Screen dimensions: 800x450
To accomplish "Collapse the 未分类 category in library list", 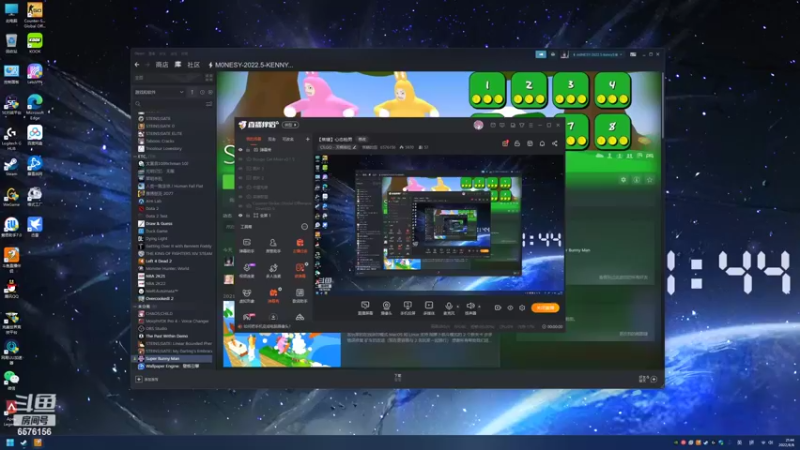I will [136, 306].
